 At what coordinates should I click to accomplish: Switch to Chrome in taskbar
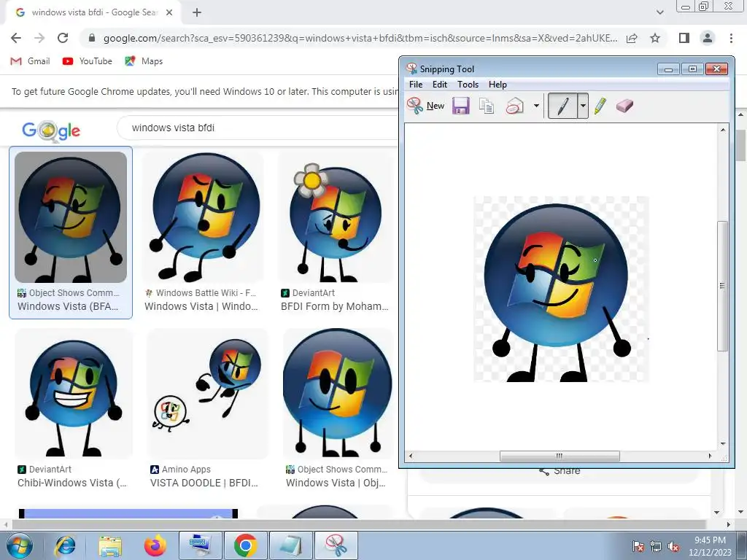245,545
